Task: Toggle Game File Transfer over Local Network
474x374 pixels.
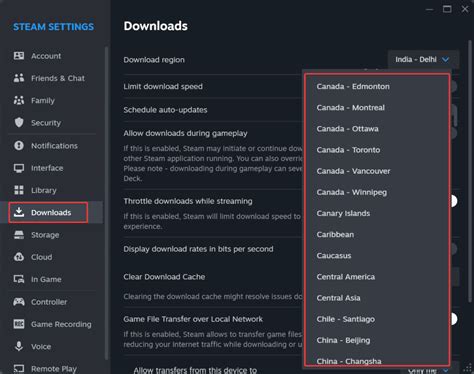Action: point(453,319)
